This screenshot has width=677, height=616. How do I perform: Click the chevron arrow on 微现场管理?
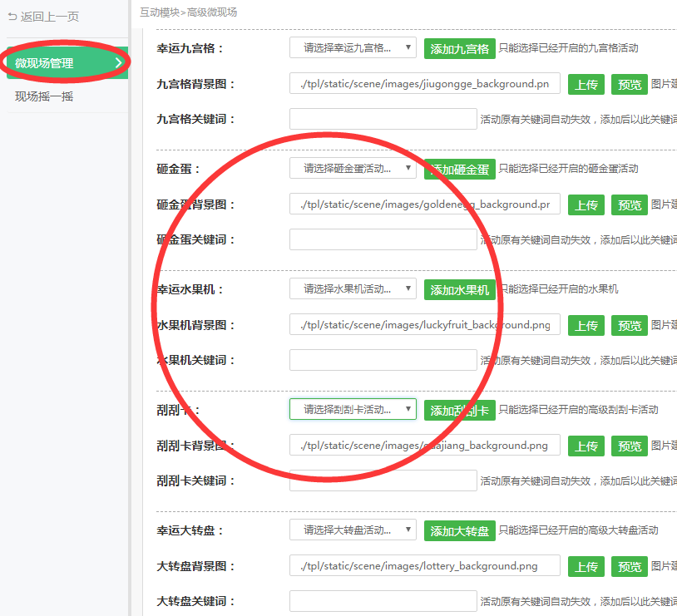pyautogui.click(x=118, y=63)
